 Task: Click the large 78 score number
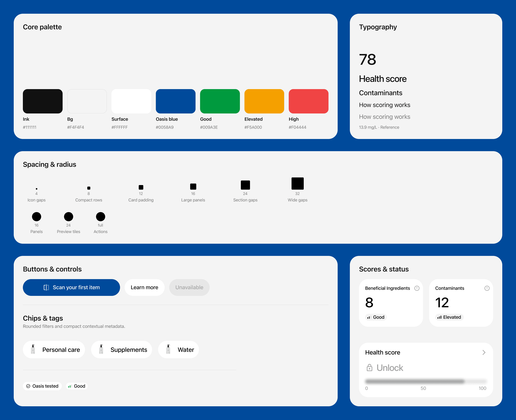368,60
